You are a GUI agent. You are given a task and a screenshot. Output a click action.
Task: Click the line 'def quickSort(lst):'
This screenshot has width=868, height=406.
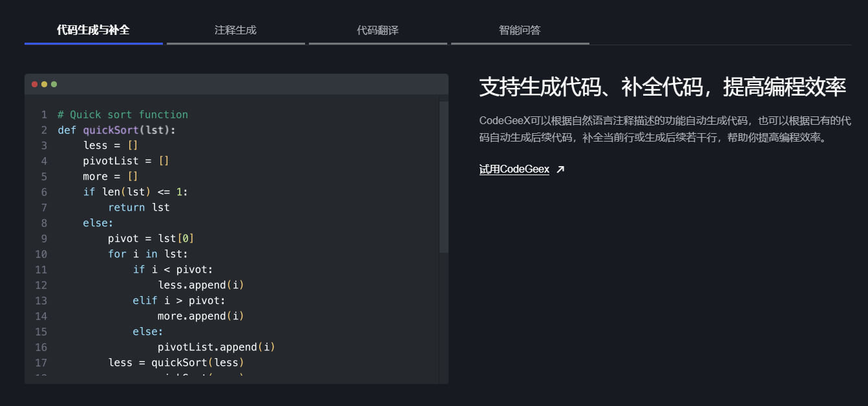pos(116,130)
